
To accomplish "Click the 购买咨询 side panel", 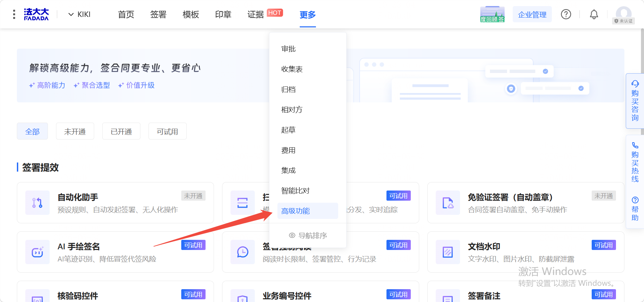I will tap(635, 101).
